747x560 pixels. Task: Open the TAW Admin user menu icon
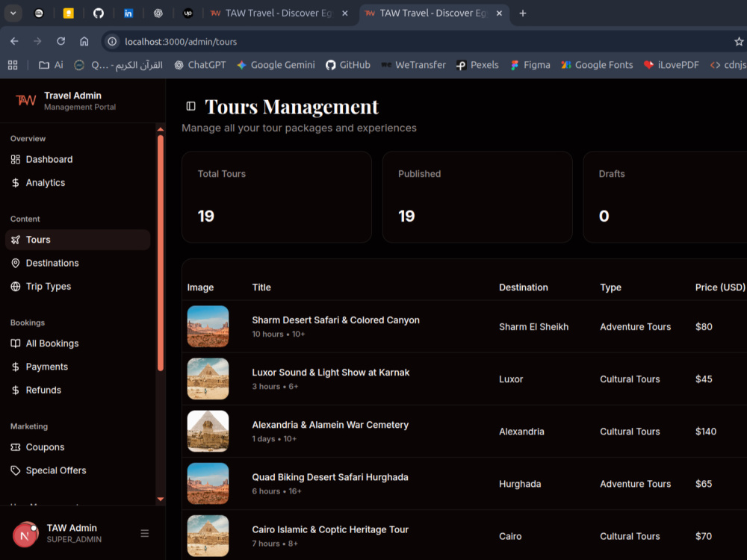(145, 533)
